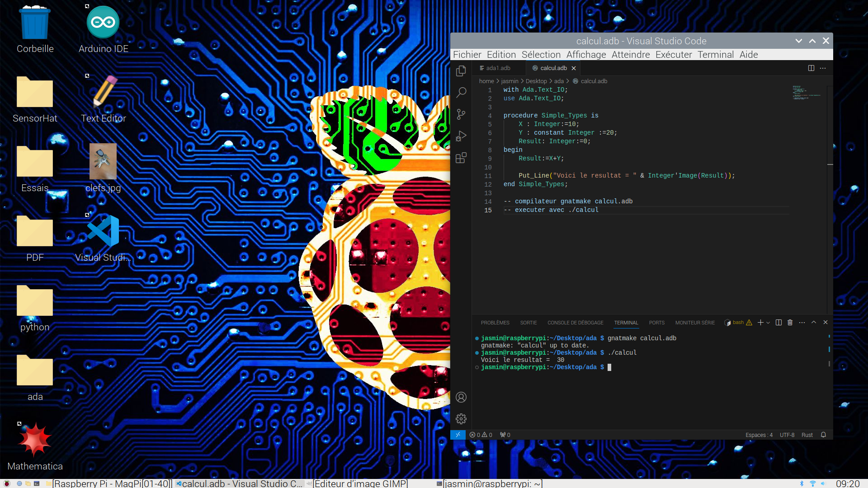Image resolution: width=868 pixels, height=488 pixels.
Task: Switch to the ada1.adb editor tab
Action: [498, 68]
